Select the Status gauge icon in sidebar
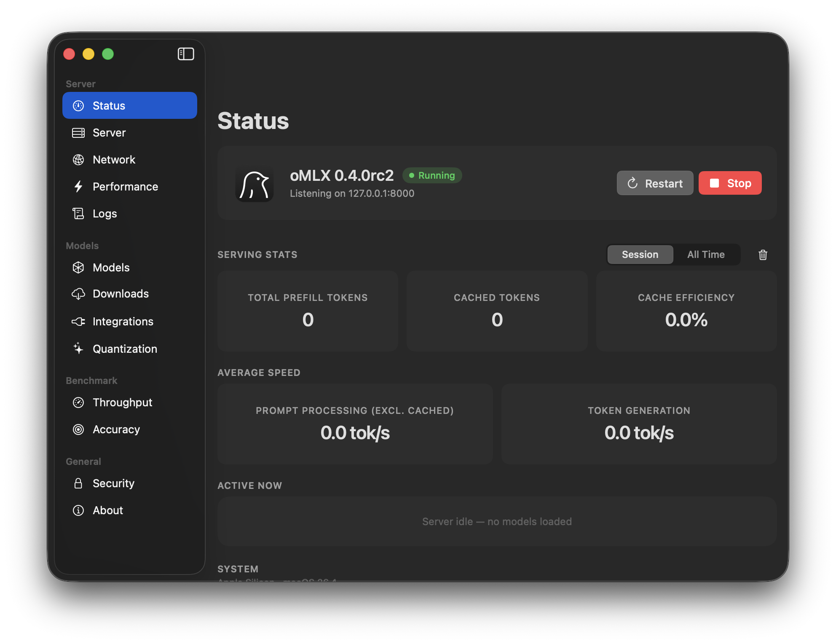This screenshot has width=836, height=644. pos(78,106)
